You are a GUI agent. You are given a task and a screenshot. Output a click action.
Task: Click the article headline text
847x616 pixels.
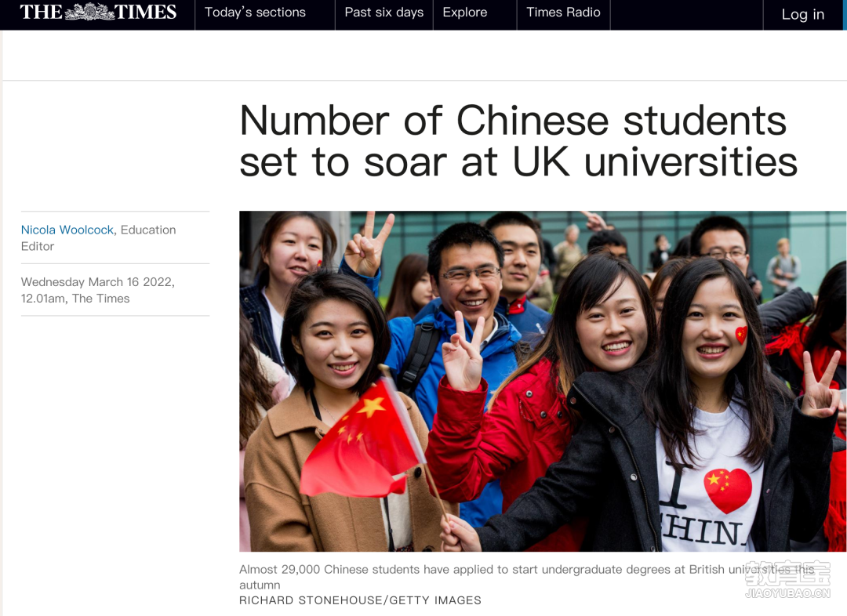click(x=518, y=141)
